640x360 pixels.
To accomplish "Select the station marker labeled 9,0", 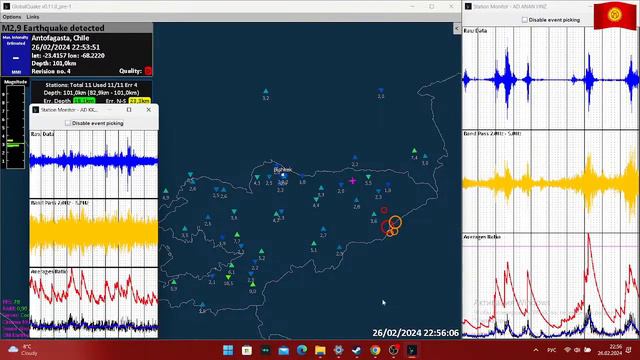I will tap(253, 284).
